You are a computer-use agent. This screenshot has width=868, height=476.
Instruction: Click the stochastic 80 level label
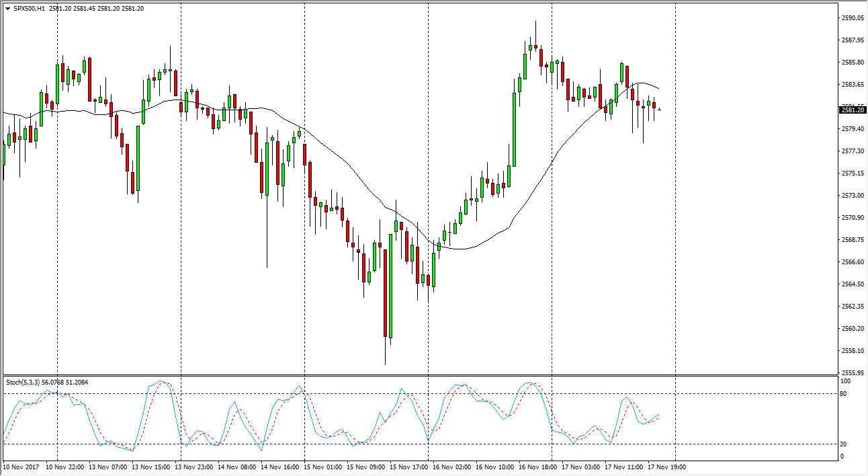(845, 393)
